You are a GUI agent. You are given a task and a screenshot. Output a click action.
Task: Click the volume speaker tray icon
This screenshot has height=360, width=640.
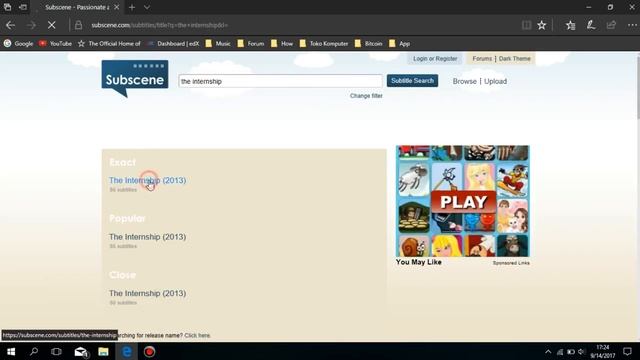(582, 351)
